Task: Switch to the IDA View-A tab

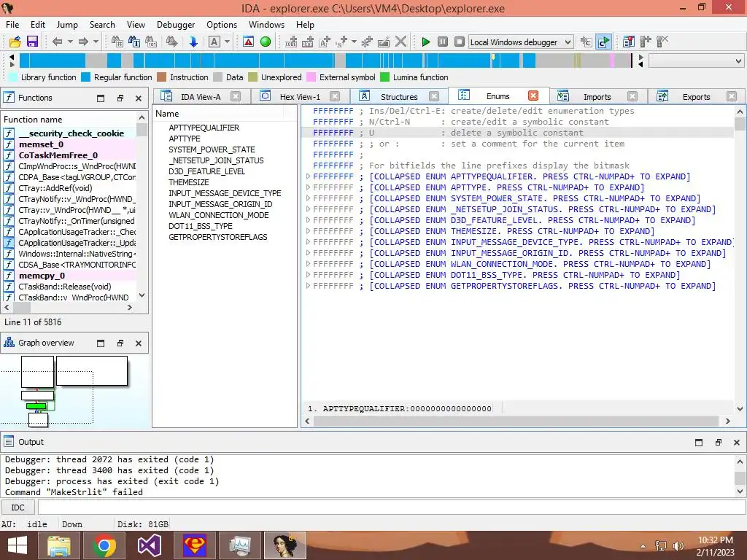Action: tap(201, 97)
